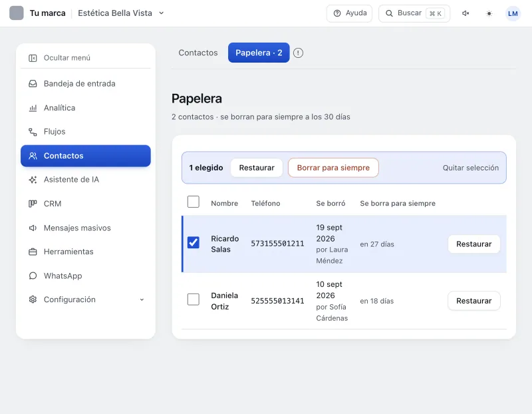This screenshot has height=414, width=532.
Task: Open WhatsApp section in sidebar
Action: [86, 276]
